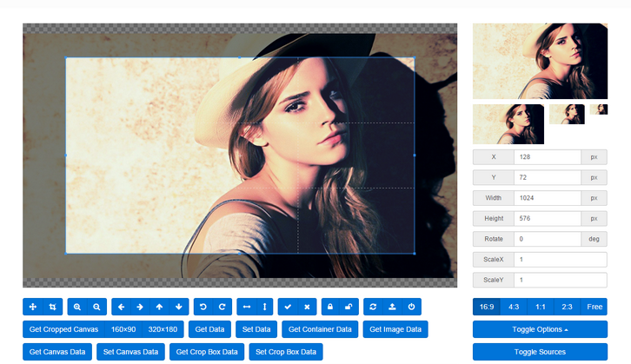This screenshot has width=631, height=364.
Task: Click the Toggle Sources button
Action: (540, 352)
